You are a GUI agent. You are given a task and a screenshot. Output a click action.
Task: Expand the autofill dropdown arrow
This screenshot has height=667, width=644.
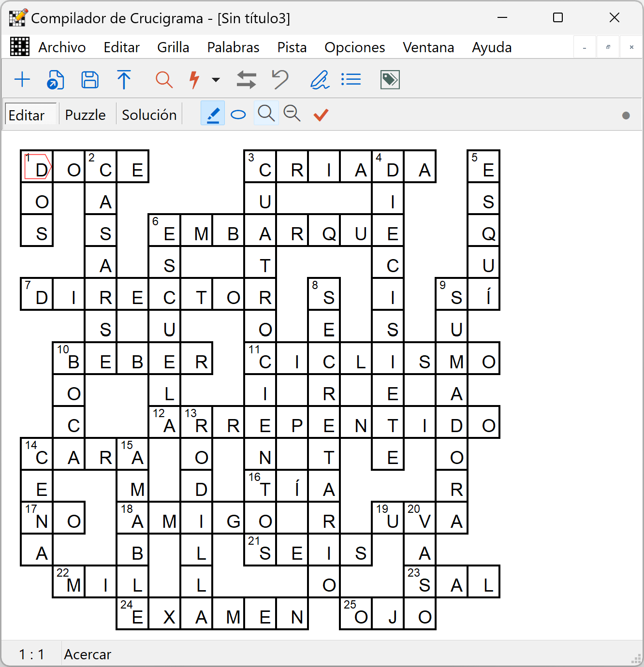pyautogui.click(x=216, y=80)
